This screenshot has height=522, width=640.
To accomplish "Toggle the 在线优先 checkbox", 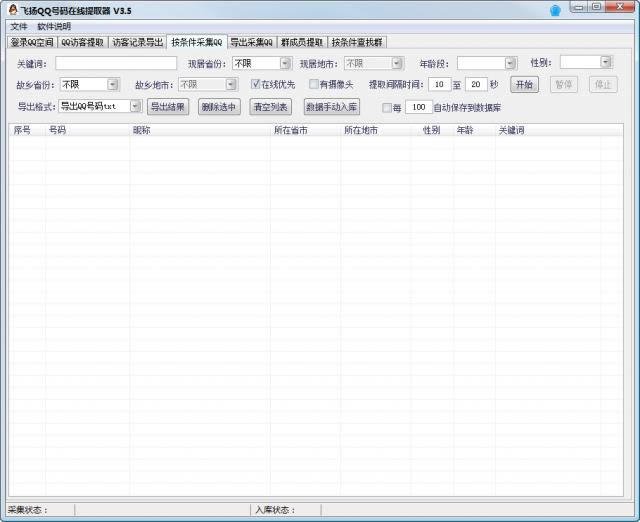I will point(256,84).
